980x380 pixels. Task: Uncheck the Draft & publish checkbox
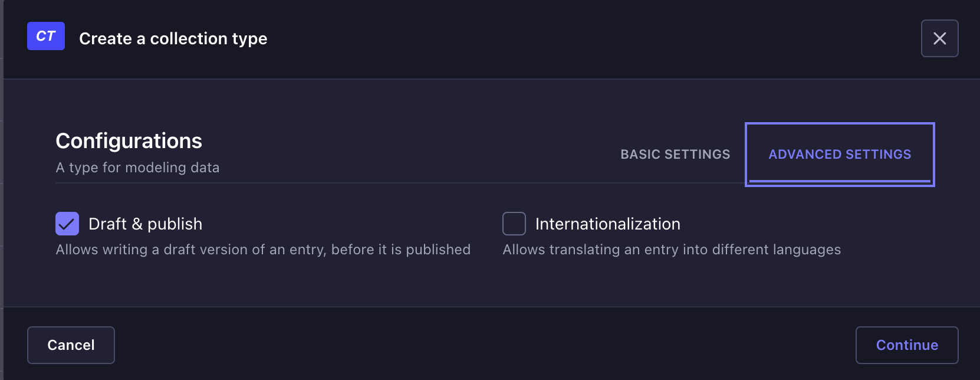pos(67,224)
